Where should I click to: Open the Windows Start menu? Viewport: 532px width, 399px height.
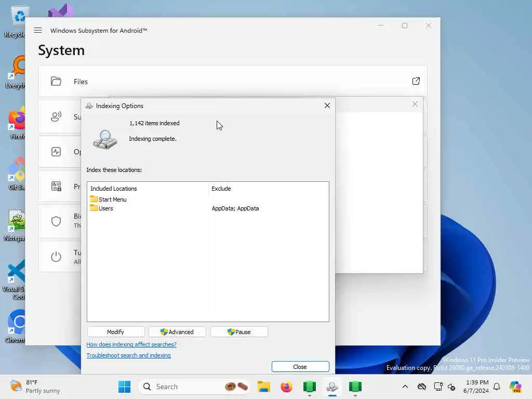[x=125, y=387]
